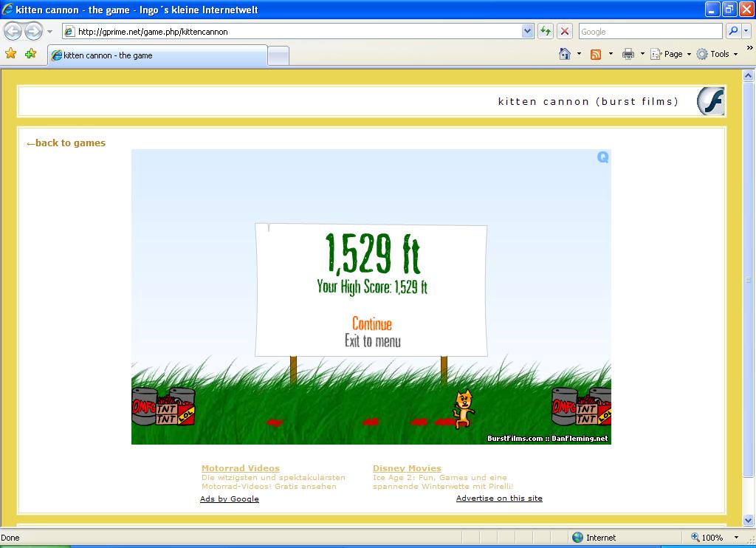Viewport: 756px width, 548px height.
Task: Follow the back to games link
Action: tap(66, 143)
